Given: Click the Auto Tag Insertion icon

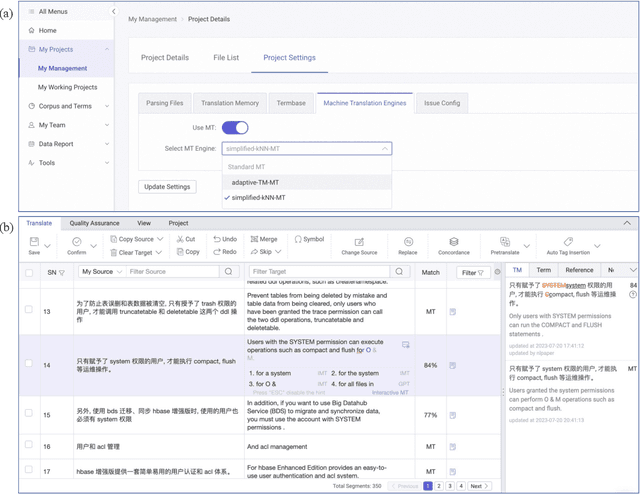Looking at the screenshot, I should click(567, 242).
